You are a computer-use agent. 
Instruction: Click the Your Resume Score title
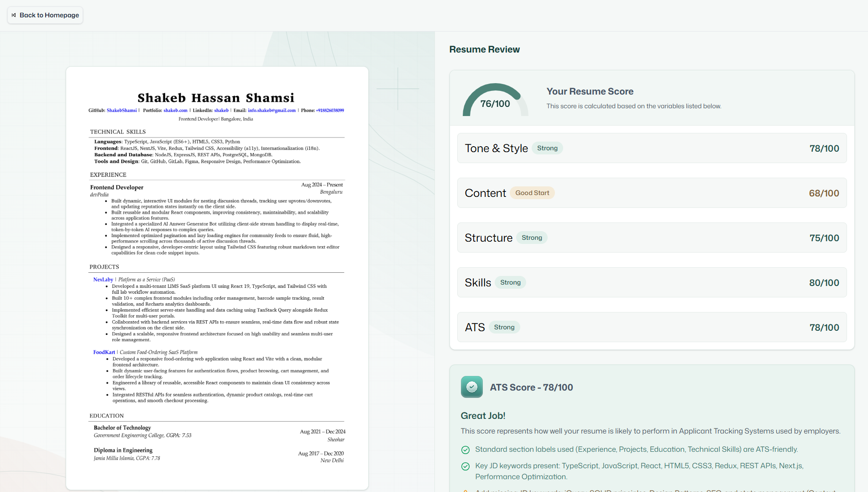(x=590, y=91)
